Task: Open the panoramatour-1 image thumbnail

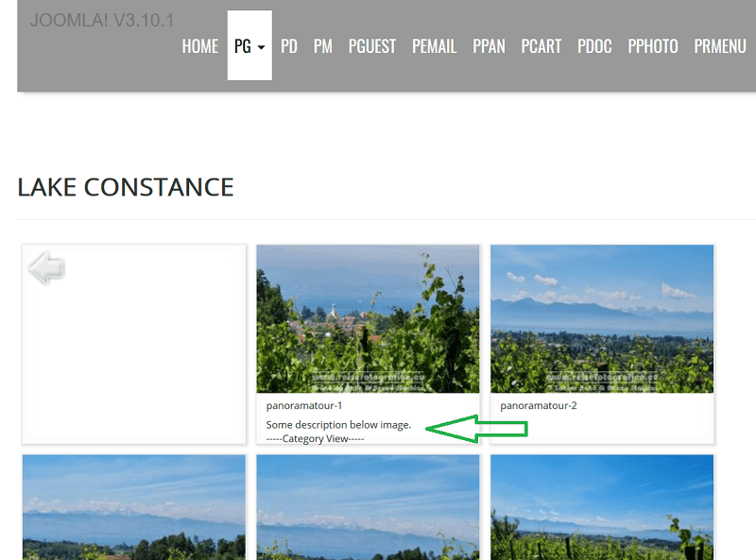Action: click(x=368, y=318)
